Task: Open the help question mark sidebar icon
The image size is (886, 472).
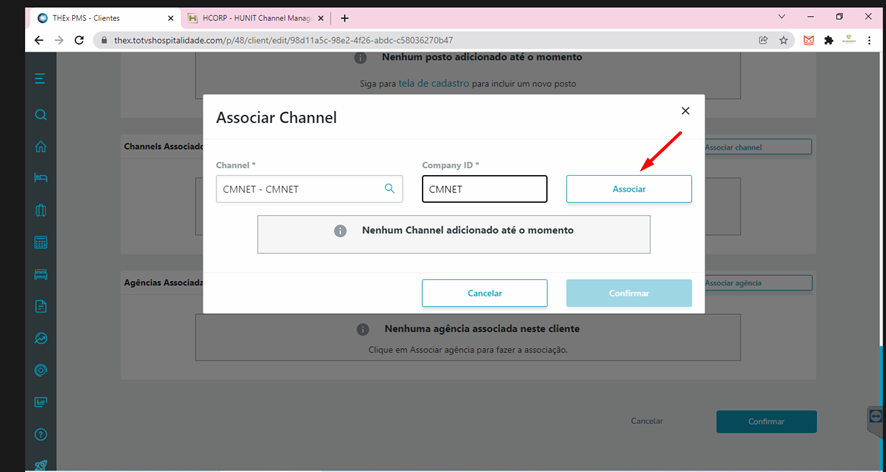Action: [x=40, y=435]
